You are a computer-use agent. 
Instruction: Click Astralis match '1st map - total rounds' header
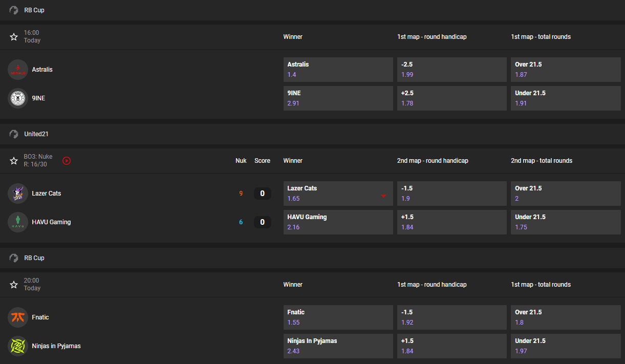click(x=541, y=37)
